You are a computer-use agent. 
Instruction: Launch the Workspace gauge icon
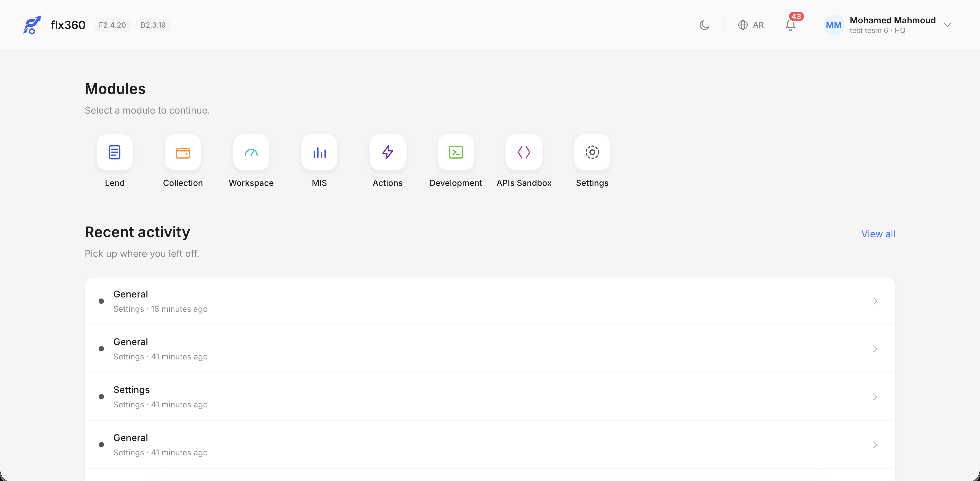pos(251,152)
